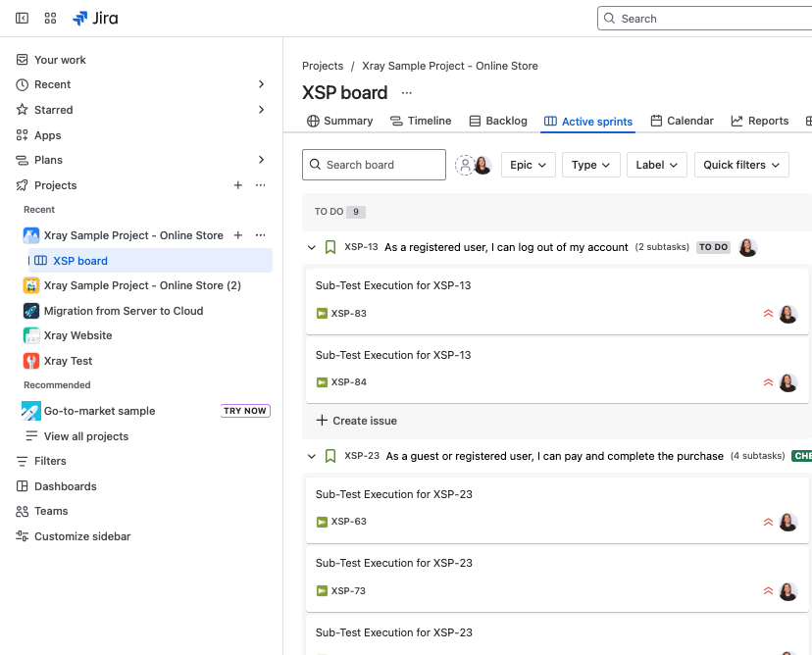Select the Migration from Server to Cloud rocket icon
This screenshot has width=812, height=655.
[31, 311]
